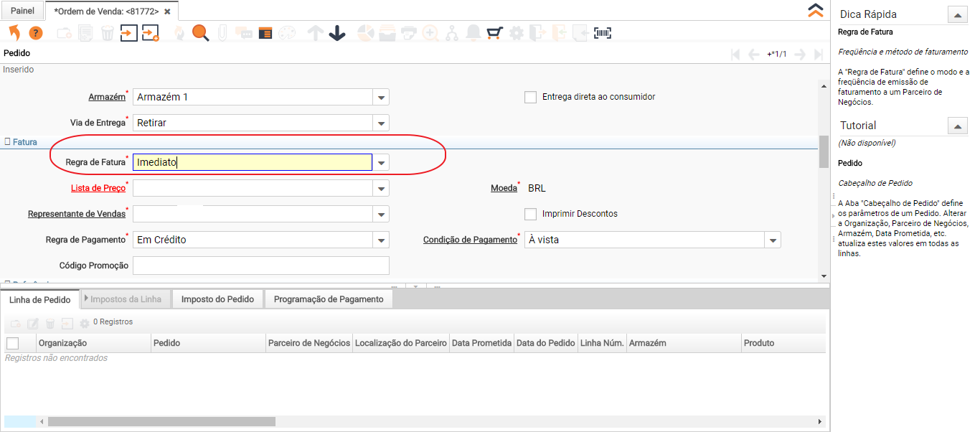Click the Código Promoção input field

(261, 266)
